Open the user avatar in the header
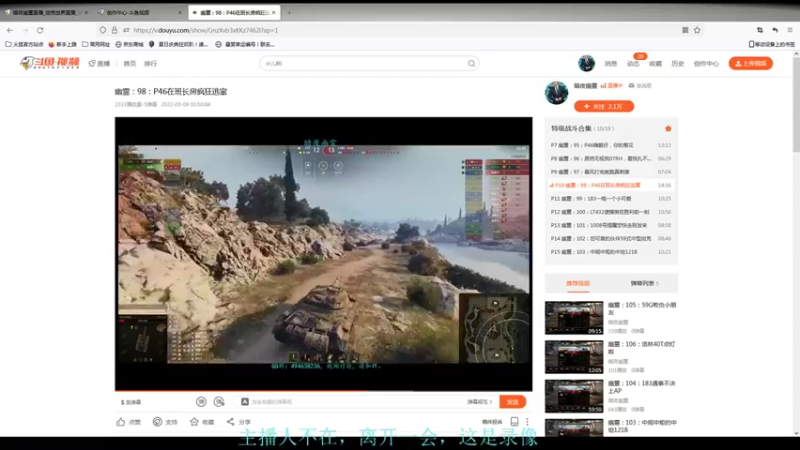800x450 pixels. (x=586, y=63)
